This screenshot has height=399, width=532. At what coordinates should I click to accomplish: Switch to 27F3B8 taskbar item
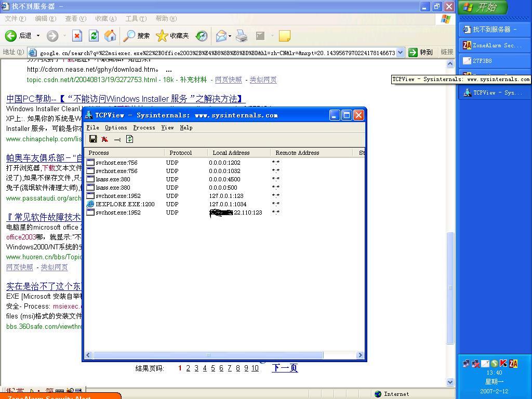[494, 61]
